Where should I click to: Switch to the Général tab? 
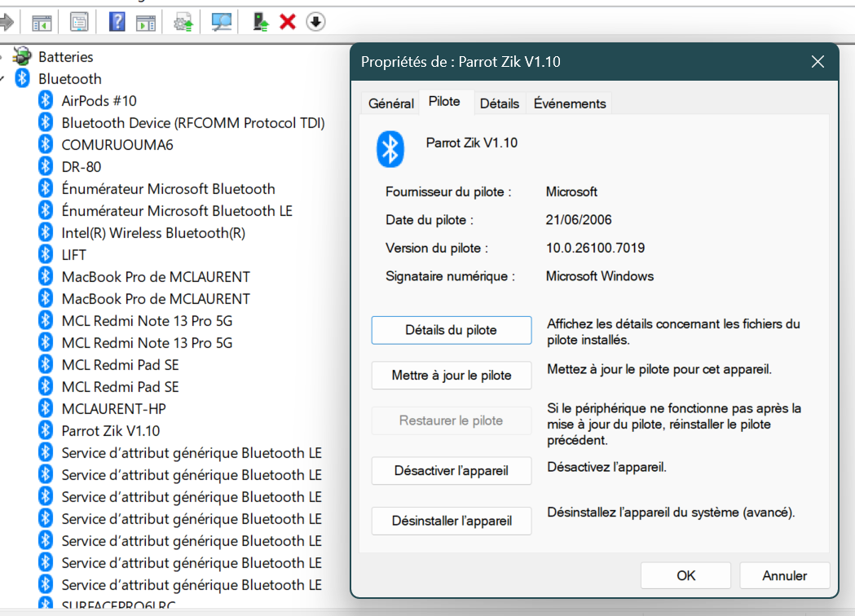pyautogui.click(x=391, y=103)
